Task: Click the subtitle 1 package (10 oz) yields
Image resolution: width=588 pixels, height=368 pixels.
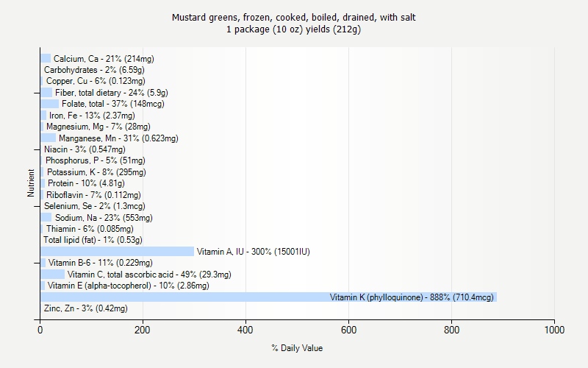Action: 293,29
